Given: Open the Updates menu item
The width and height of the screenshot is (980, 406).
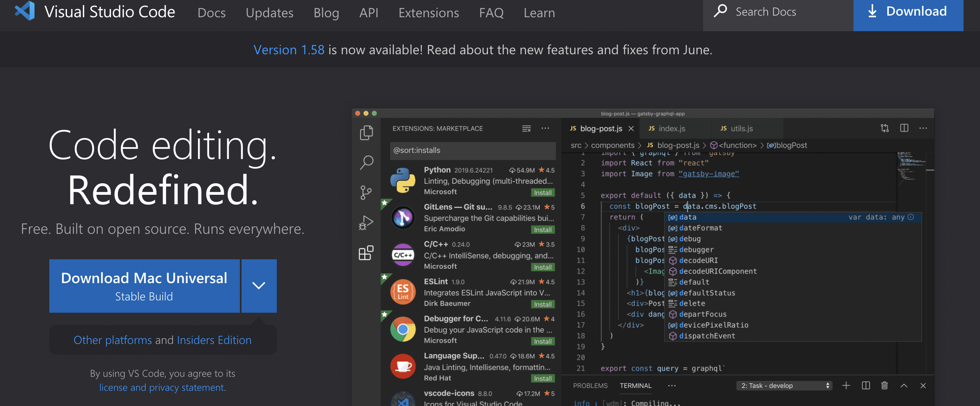Looking at the screenshot, I should click(x=269, y=13).
